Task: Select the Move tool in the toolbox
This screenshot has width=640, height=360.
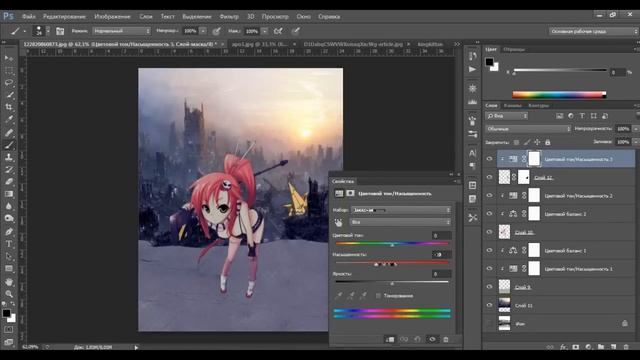Action: pyautogui.click(x=9, y=58)
